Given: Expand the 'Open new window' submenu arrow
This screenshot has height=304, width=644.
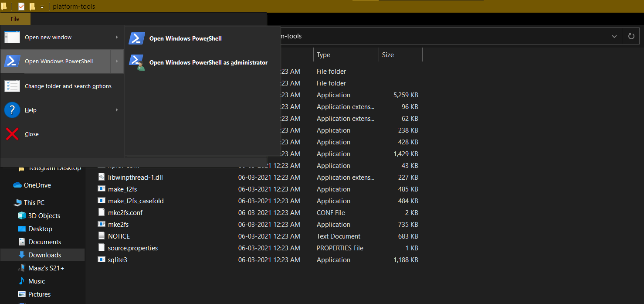Looking at the screenshot, I should click(x=117, y=37).
